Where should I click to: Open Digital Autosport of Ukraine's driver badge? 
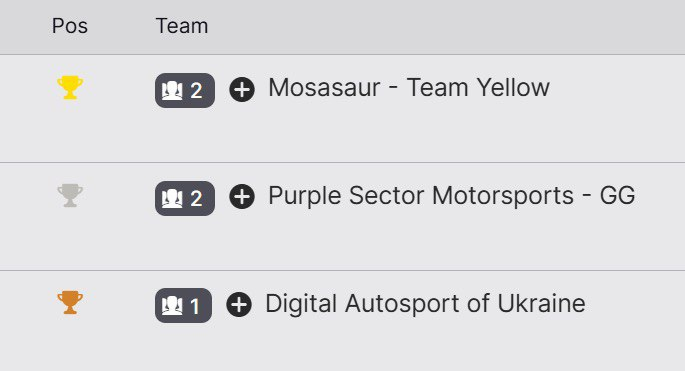(x=183, y=305)
